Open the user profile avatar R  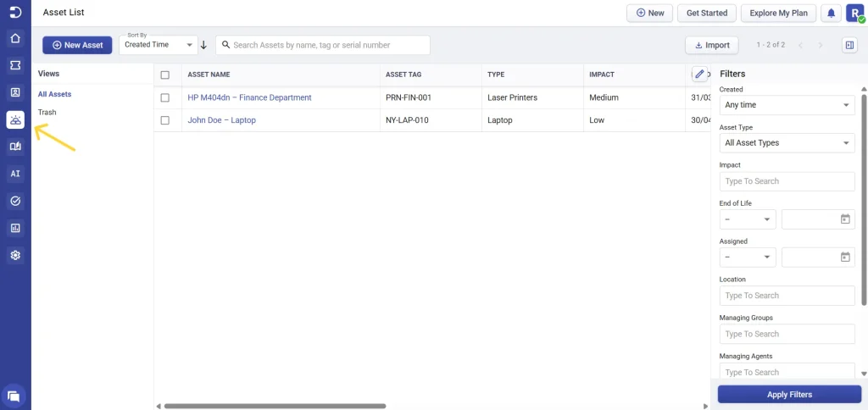pos(854,14)
